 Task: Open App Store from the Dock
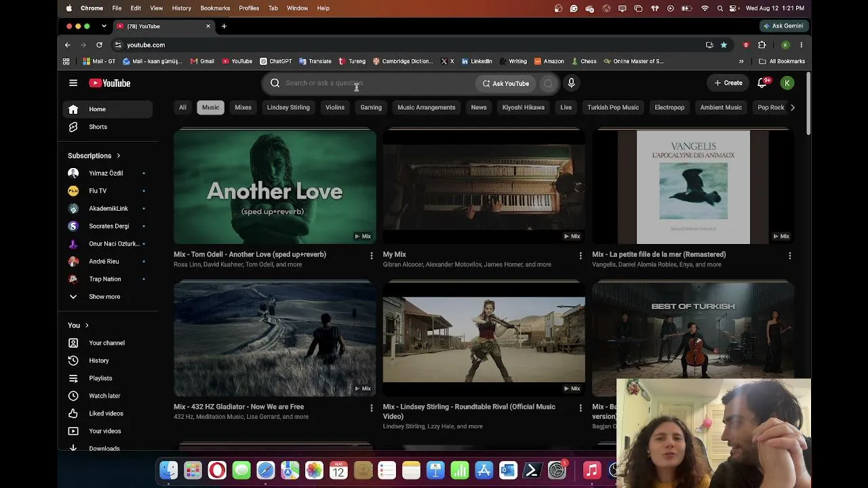[484, 470]
